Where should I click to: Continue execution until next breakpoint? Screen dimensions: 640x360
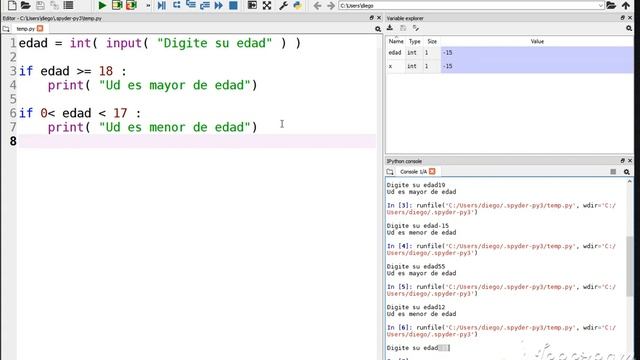(219, 5)
